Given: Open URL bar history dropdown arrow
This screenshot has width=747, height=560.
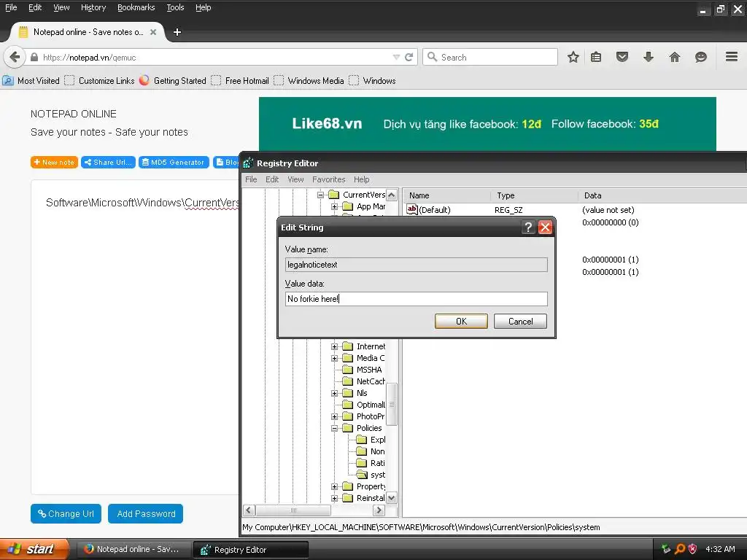Looking at the screenshot, I should click(396, 57).
